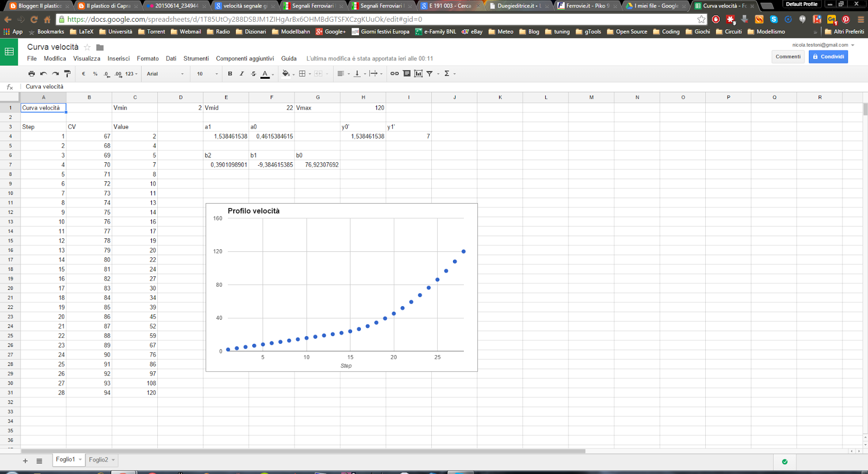Viewport: 868px width, 474px height.
Task: Format cells as percent
Action: tap(95, 74)
